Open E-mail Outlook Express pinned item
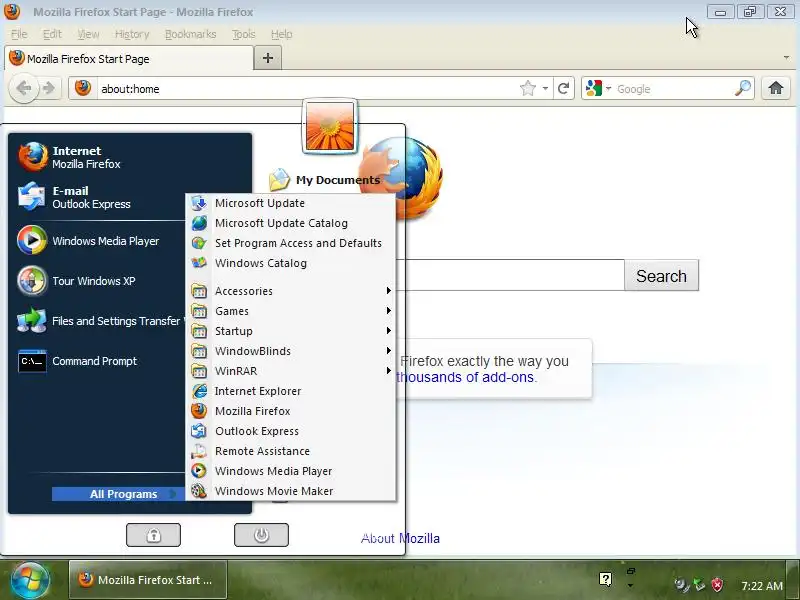 (x=74, y=197)
